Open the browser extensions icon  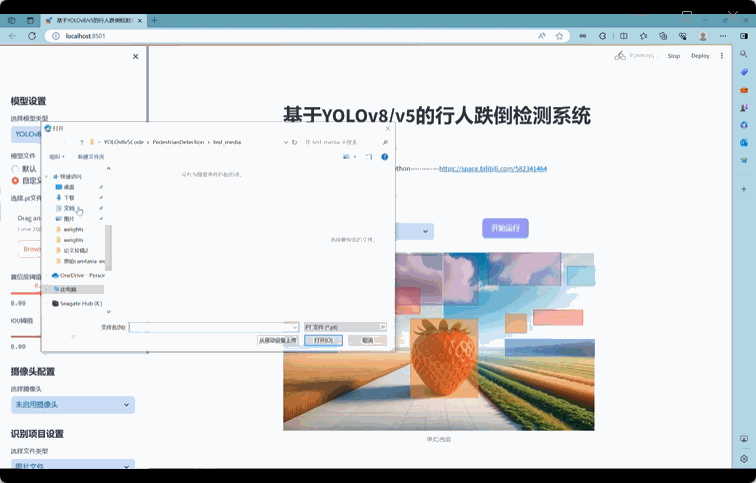(x=602, y=36)
